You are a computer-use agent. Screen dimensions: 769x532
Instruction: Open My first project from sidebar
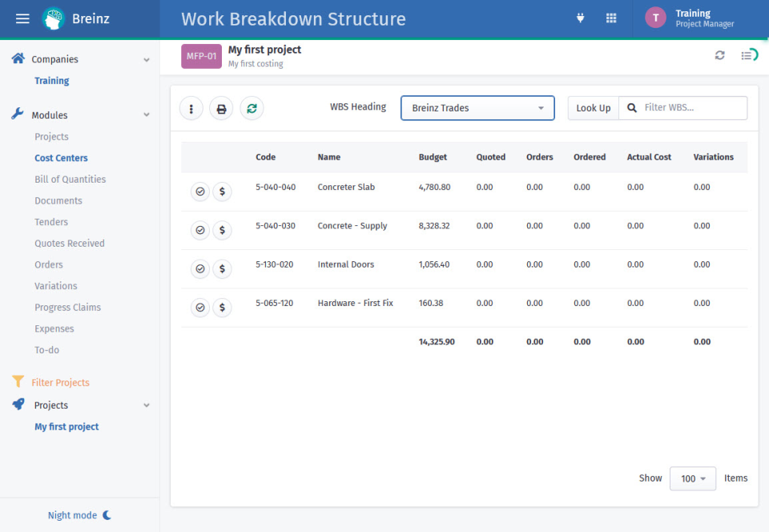pyautogui.click(x=66, y=426)
